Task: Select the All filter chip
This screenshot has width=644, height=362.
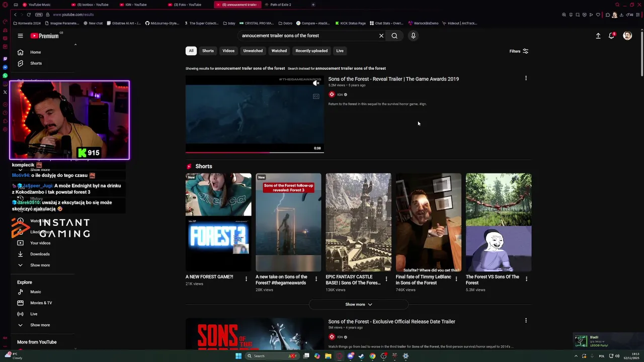Action: click(x=191, y=51)
